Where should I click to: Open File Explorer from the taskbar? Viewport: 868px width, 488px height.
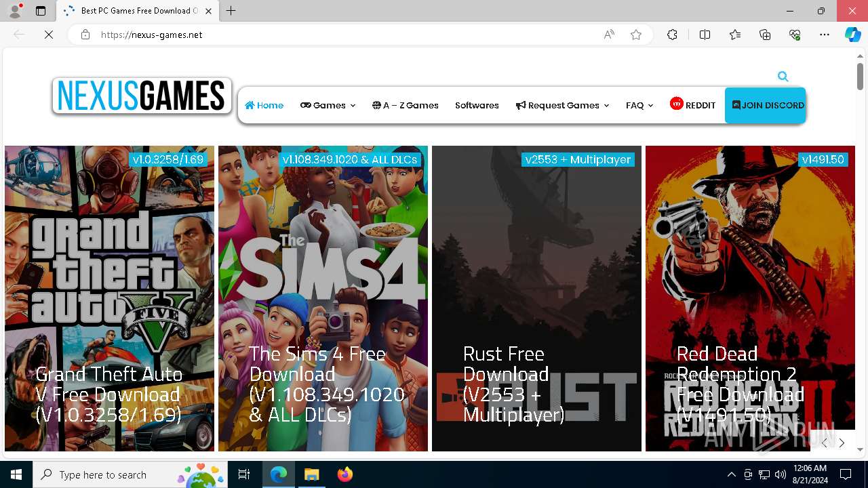(x=311, y=474)
